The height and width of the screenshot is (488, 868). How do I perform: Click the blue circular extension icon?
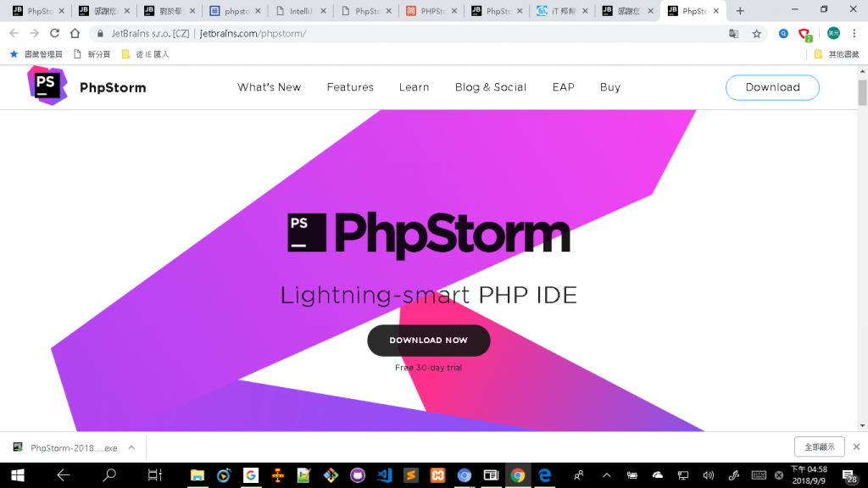click(783, 34)
